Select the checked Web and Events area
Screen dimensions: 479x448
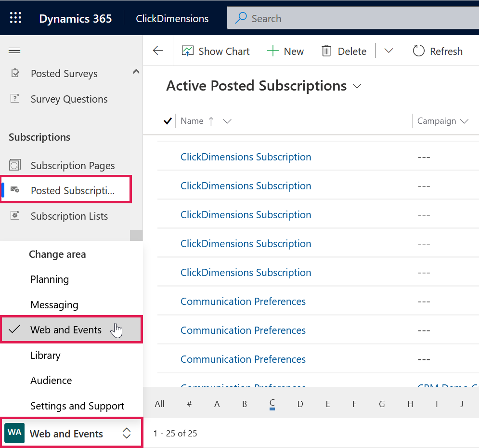[71, 329]
